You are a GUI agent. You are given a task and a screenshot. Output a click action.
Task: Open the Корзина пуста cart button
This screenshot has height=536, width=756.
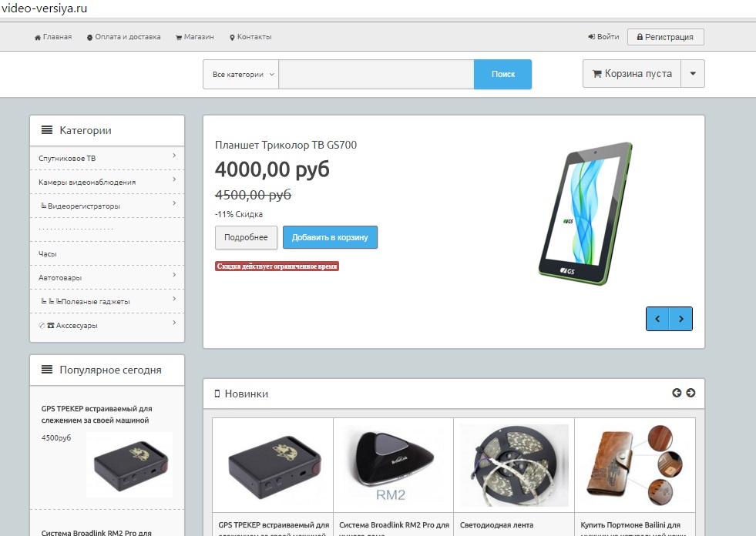tap(632, 74)
